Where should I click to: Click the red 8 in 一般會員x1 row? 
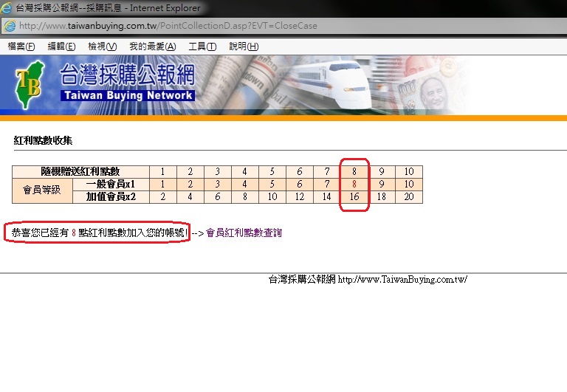[354, 185]
